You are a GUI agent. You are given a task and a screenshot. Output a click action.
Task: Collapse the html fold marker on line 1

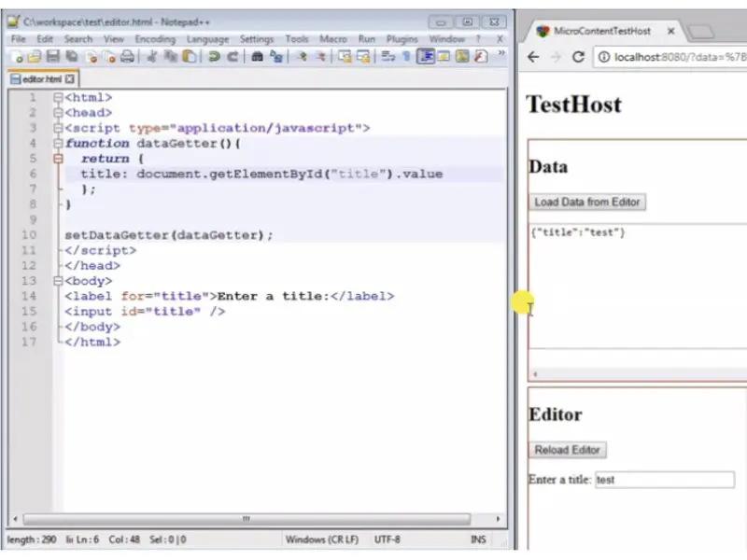click(x=58, y=97)
